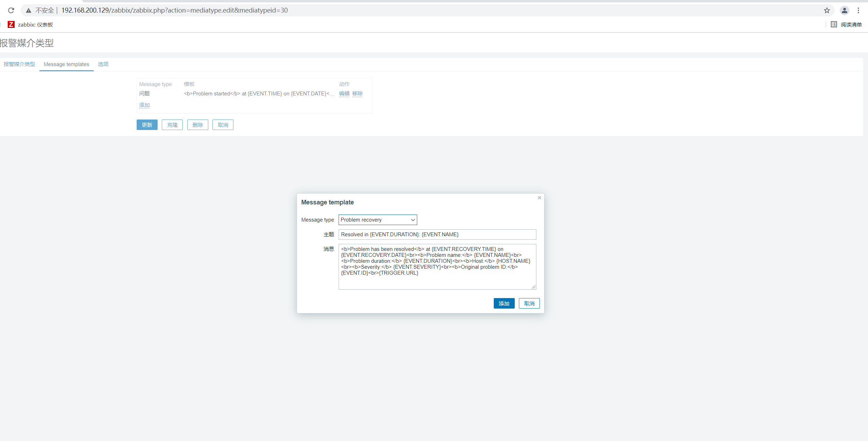Select the Message templates tab
The height and width of the screenshot is (441, 868).
point(66,64)
